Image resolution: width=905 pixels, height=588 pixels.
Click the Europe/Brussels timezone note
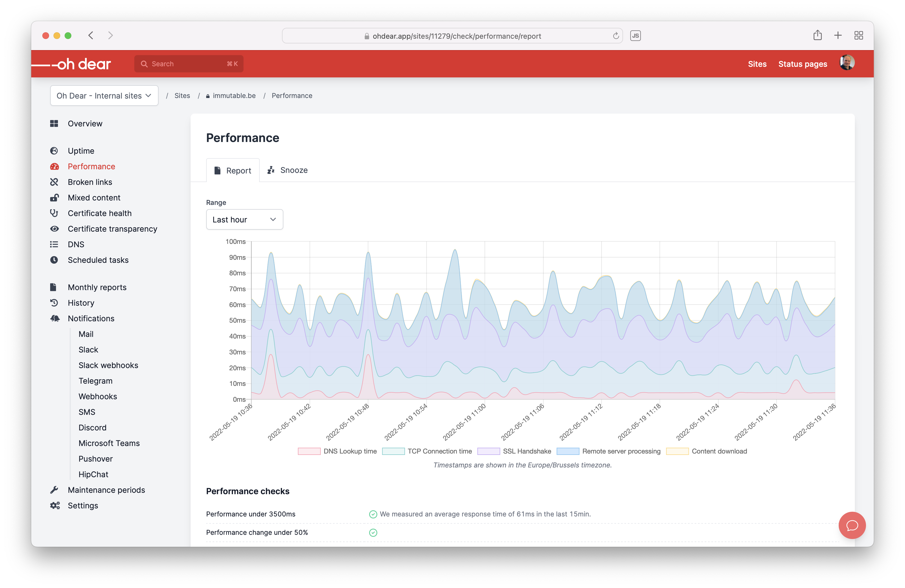pyautogui.click(x=522, y=465)
